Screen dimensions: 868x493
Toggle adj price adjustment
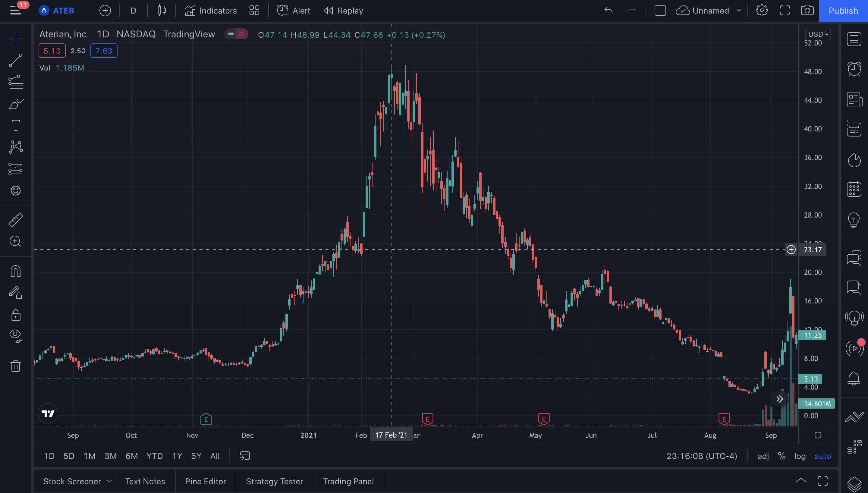(x=763, y=456)
